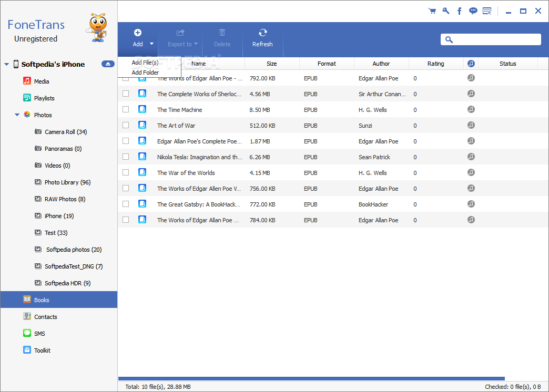Open the Softpedia photos (20) album

[x=74, y=250]
